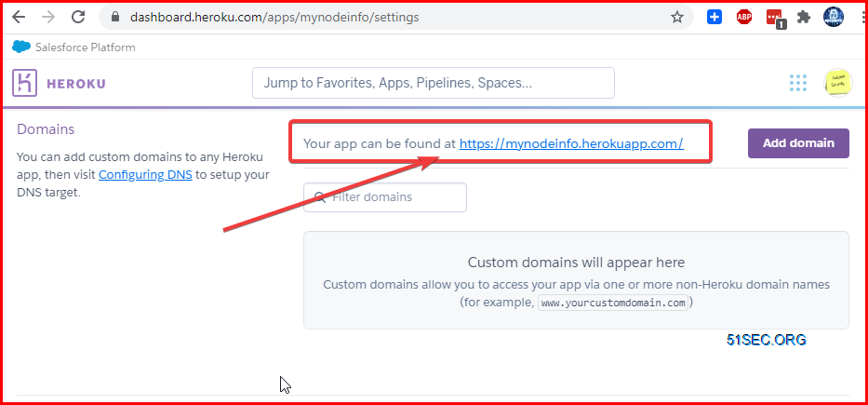This screenshot has width=868, height=405.
Task: Open the blue plus extension icon
Action: point(714,17)
